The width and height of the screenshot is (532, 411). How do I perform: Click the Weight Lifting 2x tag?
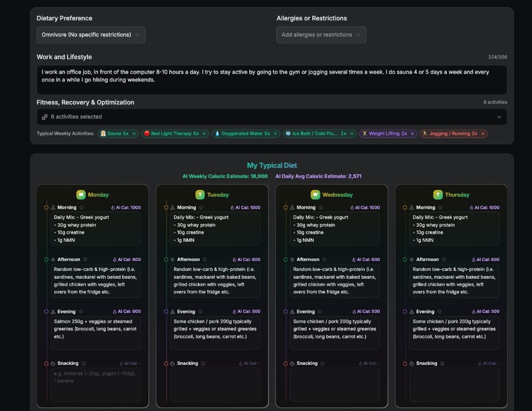(x=384, y=134)
